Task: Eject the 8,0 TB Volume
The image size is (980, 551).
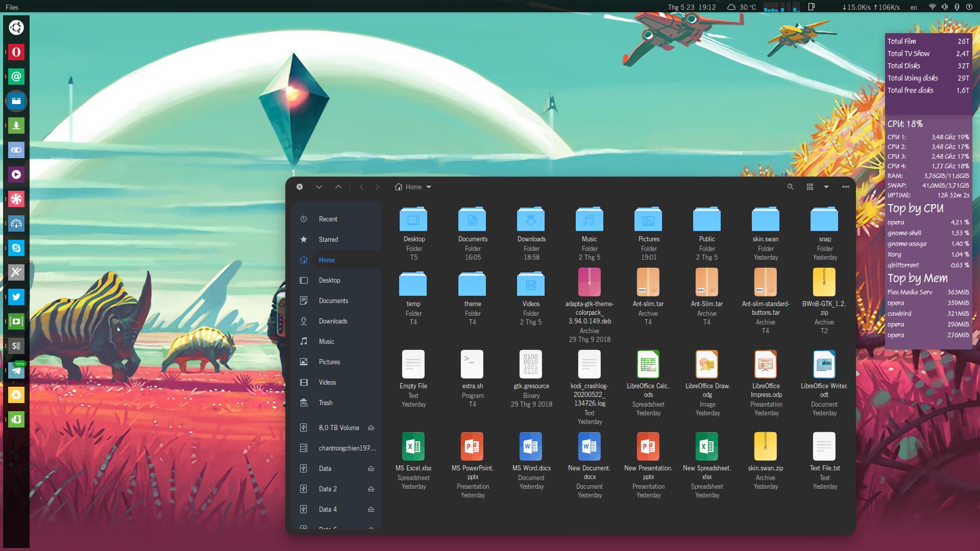Action: tap(371, 428)
